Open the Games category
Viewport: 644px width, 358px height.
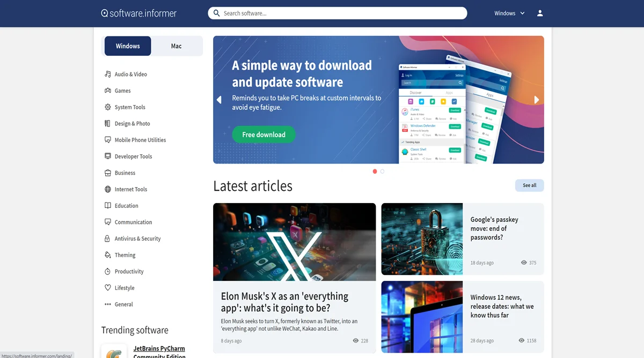coord(123,91)
